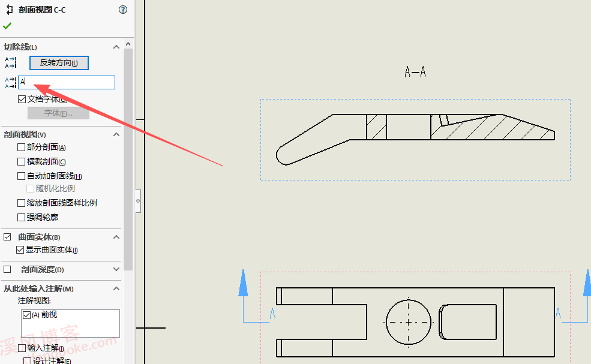Collapse the 剖面视图 section
The height and width of the screenshot is (364, 591).
116,134
